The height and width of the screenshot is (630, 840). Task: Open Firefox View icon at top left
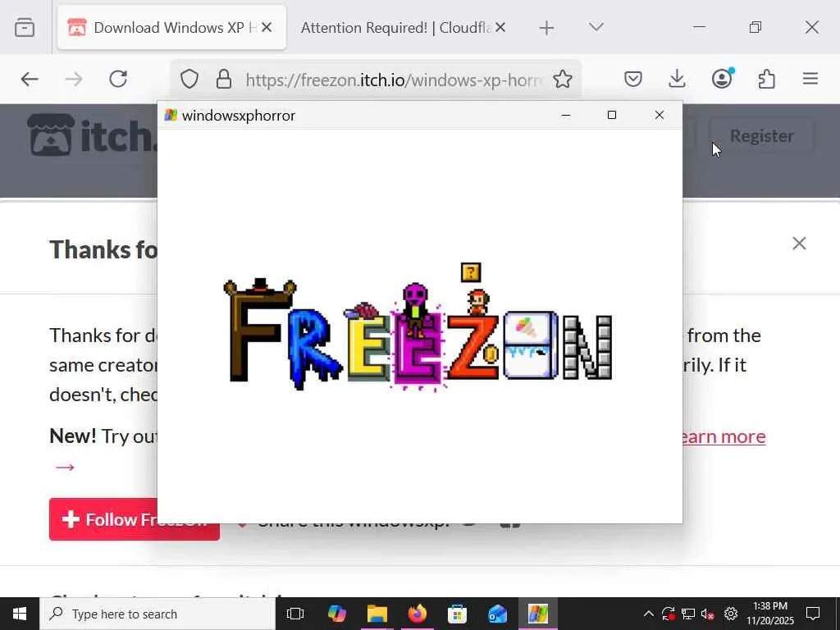click(x=25, y=27)
